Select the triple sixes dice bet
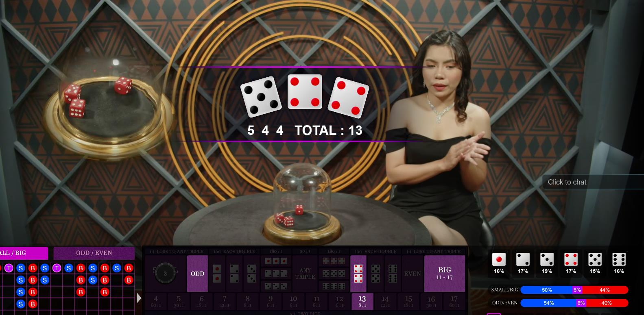The width and height of the screenshot is (644, 315). [x=334, y=286]
